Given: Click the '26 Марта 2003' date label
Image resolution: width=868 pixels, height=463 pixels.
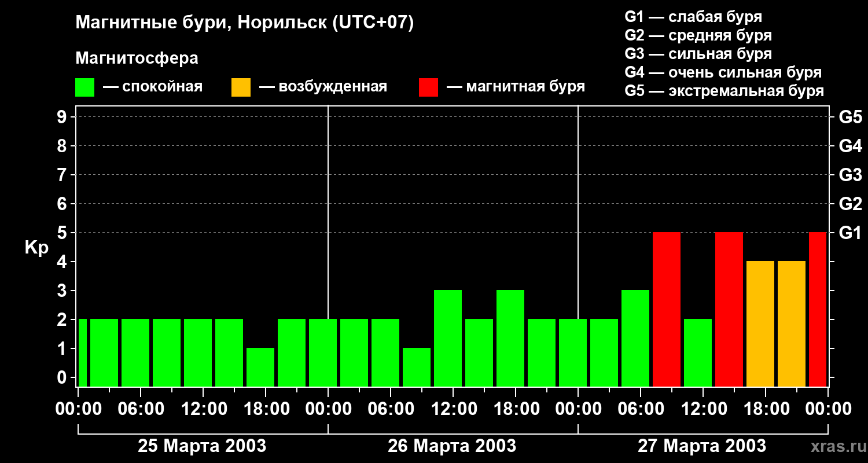Looking at the screenshot, I should [452, 446].
